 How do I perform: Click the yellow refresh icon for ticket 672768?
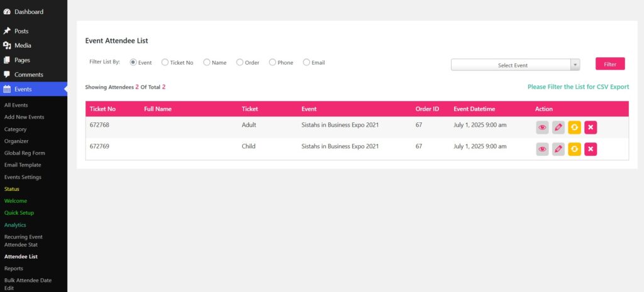click(574, 127)
